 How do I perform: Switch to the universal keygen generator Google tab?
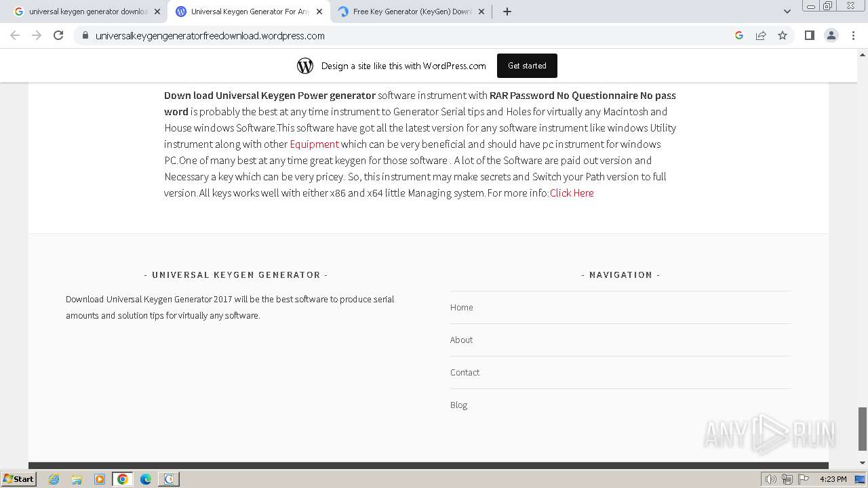81,12
